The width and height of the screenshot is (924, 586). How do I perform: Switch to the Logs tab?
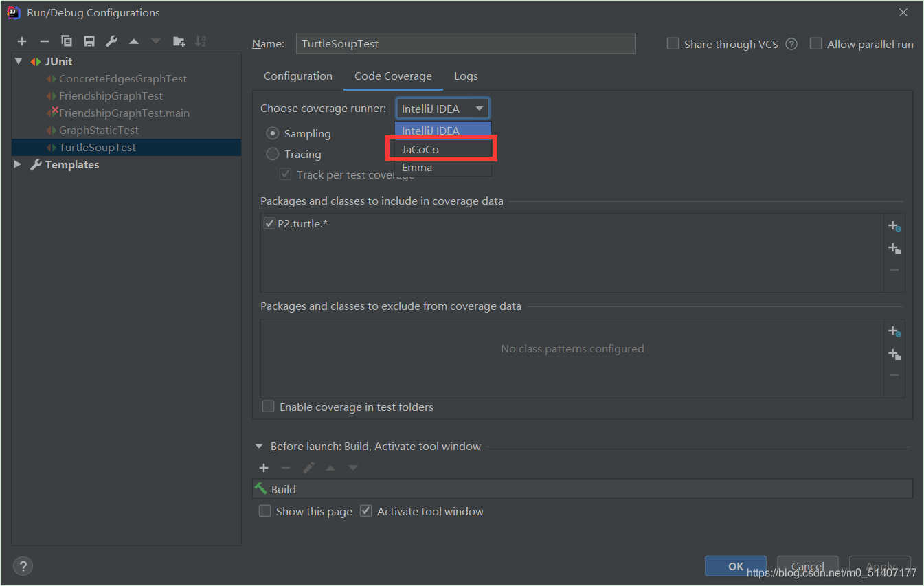click(x=466, y=76)
